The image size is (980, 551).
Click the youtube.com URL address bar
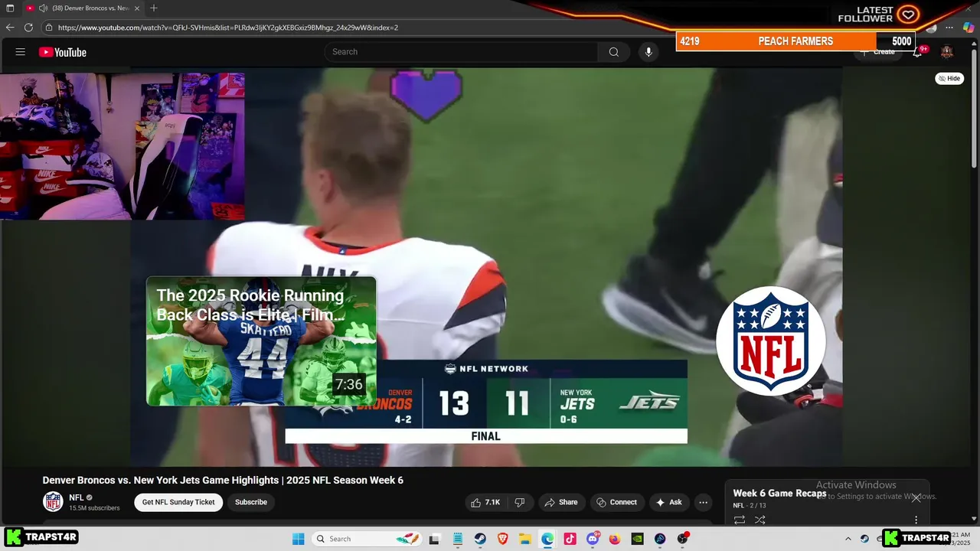click(228, 28)
